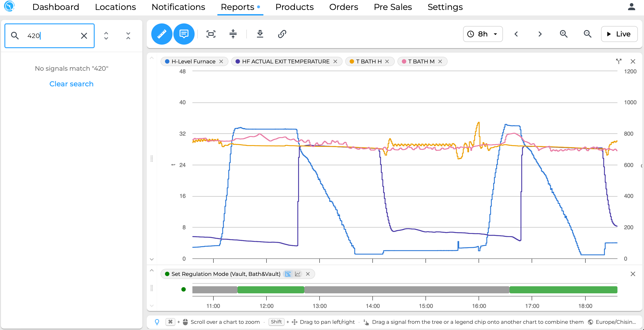Viewport: 644px width, 330px height.
Task: Remove HF ACTUAL EXIT TEMPERATURE chip
Action: [x=335, y=61]
